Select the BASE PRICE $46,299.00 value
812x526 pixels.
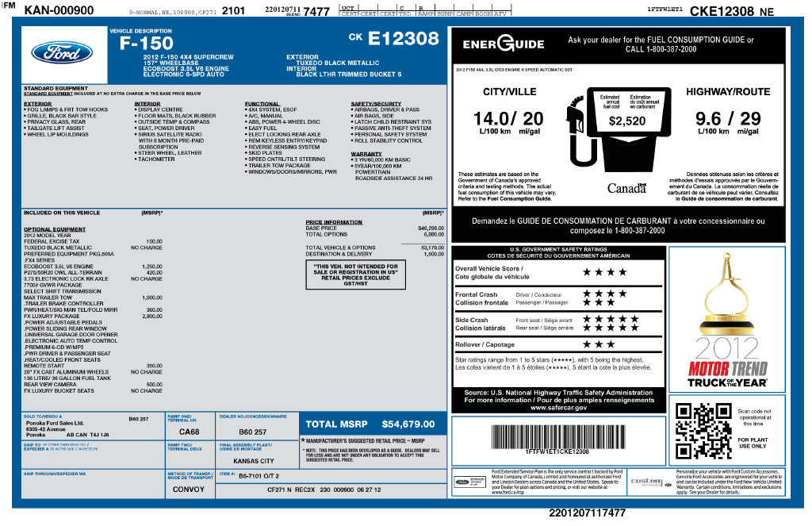click(431, 228)
